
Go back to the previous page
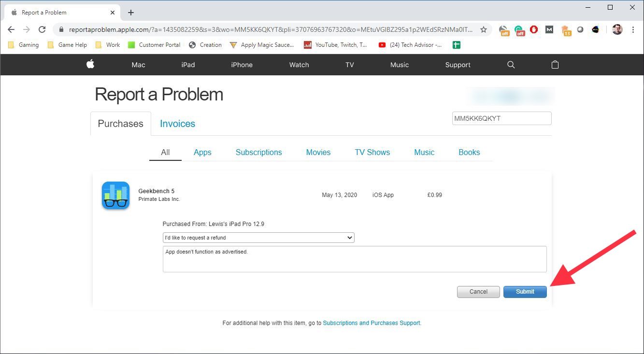[11, 29]
